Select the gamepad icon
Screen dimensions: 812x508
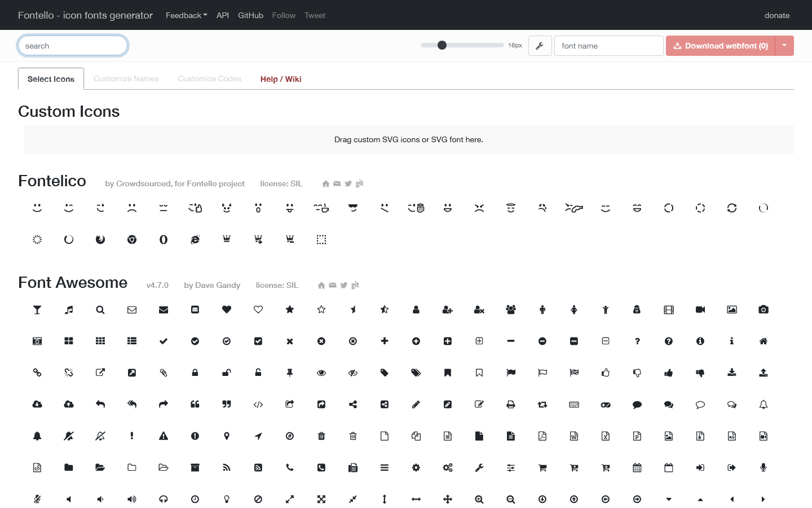[606, 404]
